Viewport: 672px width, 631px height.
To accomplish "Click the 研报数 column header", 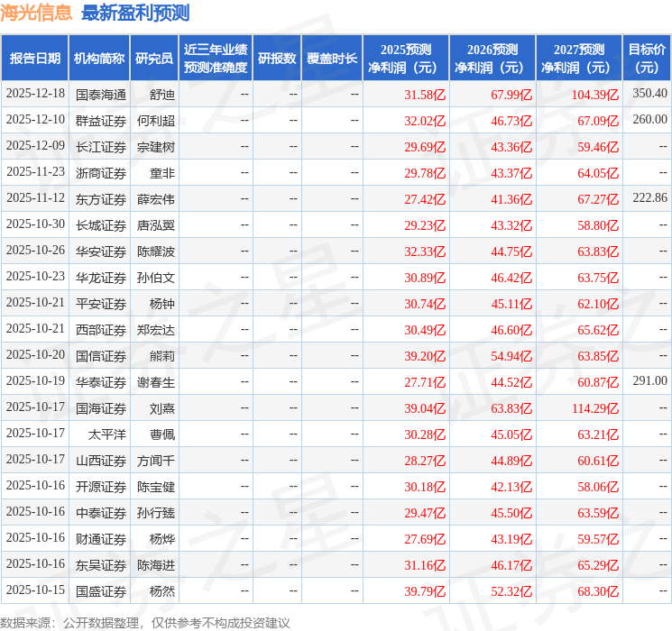I will (277, 59).
